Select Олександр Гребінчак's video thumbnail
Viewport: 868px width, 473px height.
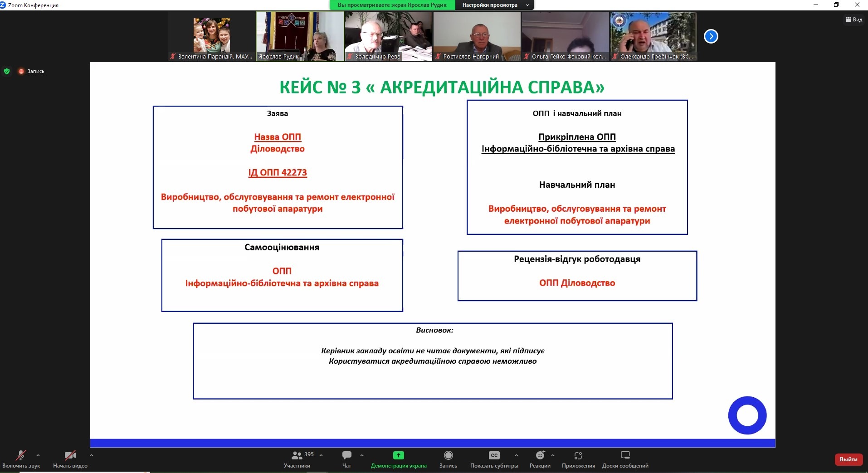click(x=653, y=36)
